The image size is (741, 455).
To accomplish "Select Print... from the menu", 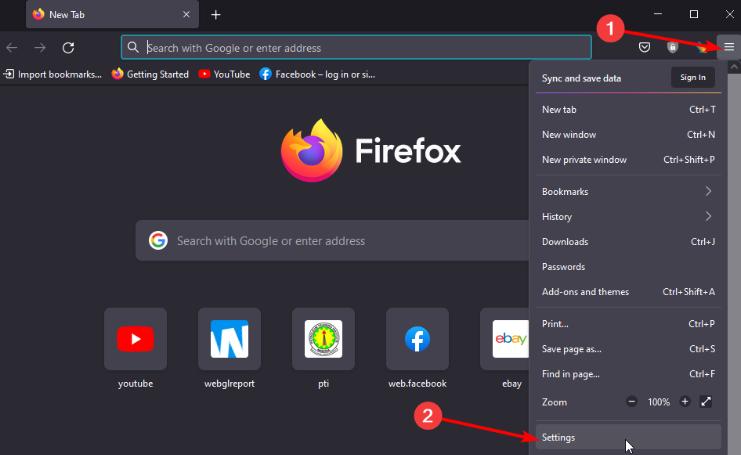I will [628, 324].
